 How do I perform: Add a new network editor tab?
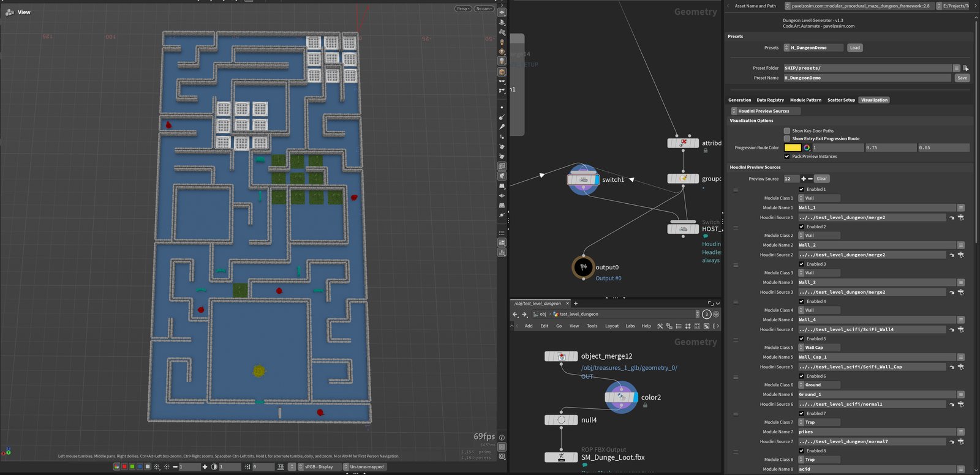[x=576, y=303]
